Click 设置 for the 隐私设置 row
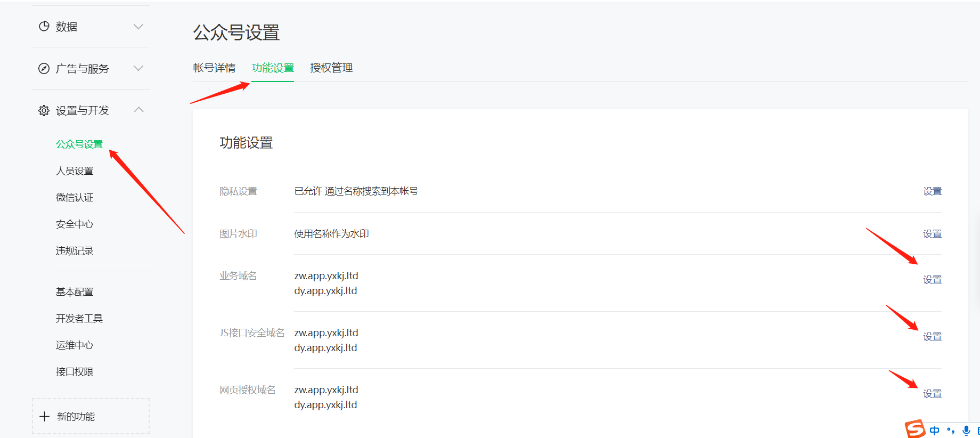The image size is (980, 438). (932, 191)
